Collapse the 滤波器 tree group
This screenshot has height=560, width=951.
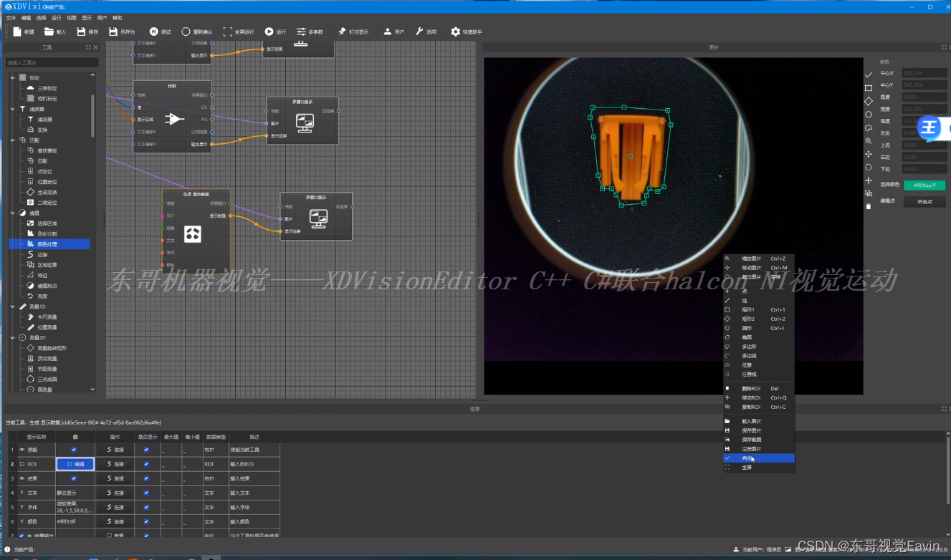tap(13, 109)
